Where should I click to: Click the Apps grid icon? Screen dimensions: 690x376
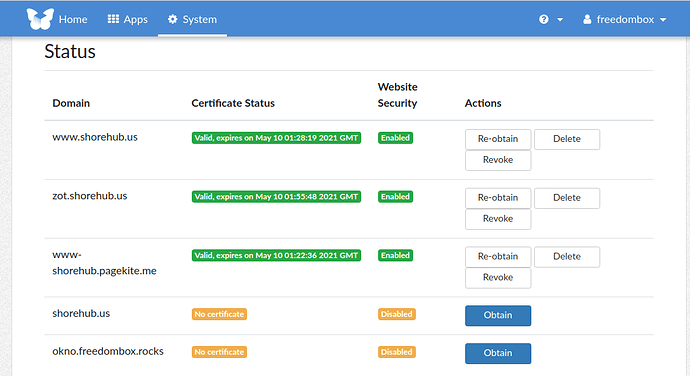[113, 19]
